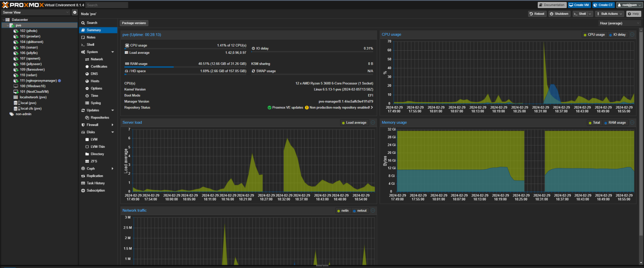The width and height of the screenshot is (644, 268).
Task: Click the Create CT button
Action: [603, 5]
